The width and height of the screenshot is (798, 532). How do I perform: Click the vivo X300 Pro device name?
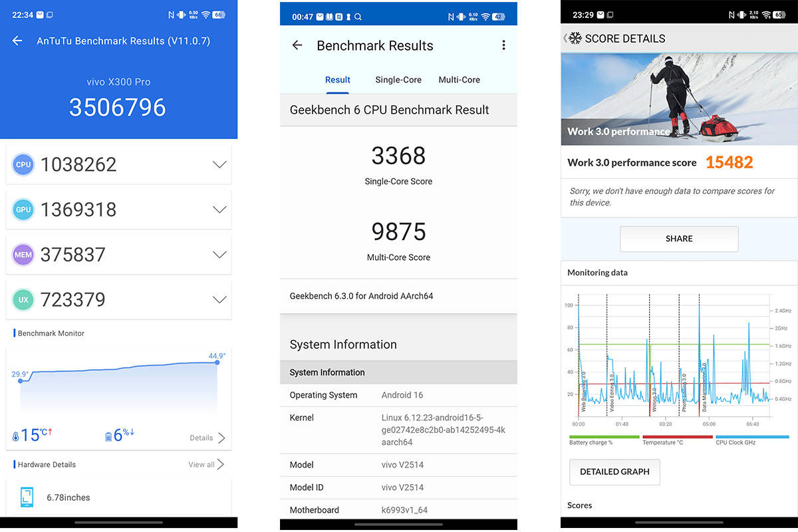(x=118, y=82)
